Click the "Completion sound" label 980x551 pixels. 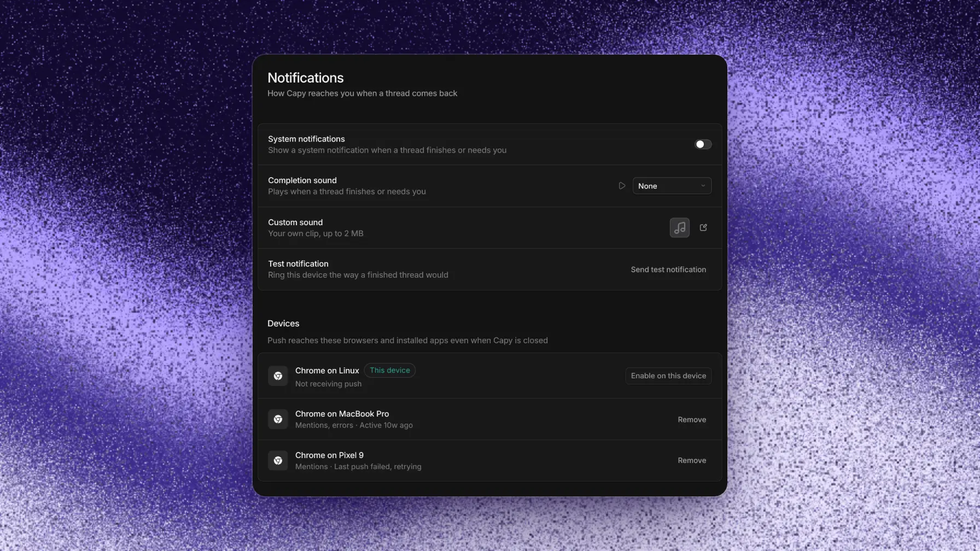pos(302,180)
